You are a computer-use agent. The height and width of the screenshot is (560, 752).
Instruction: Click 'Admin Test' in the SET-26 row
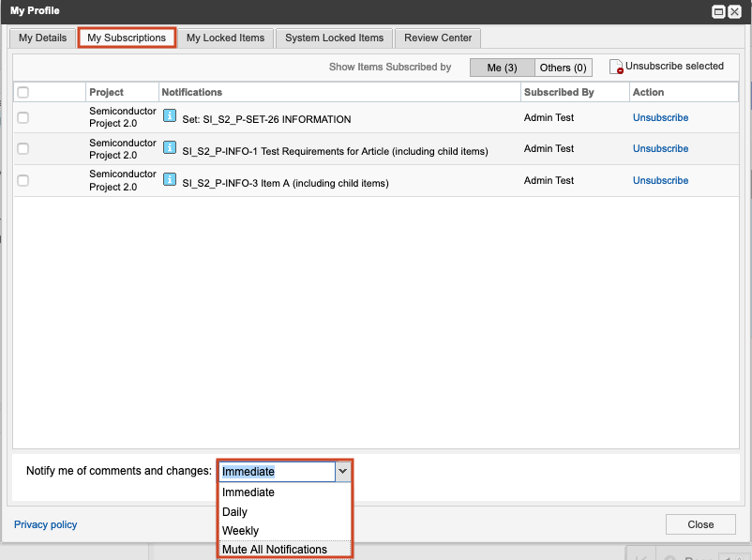click(549, 117)
